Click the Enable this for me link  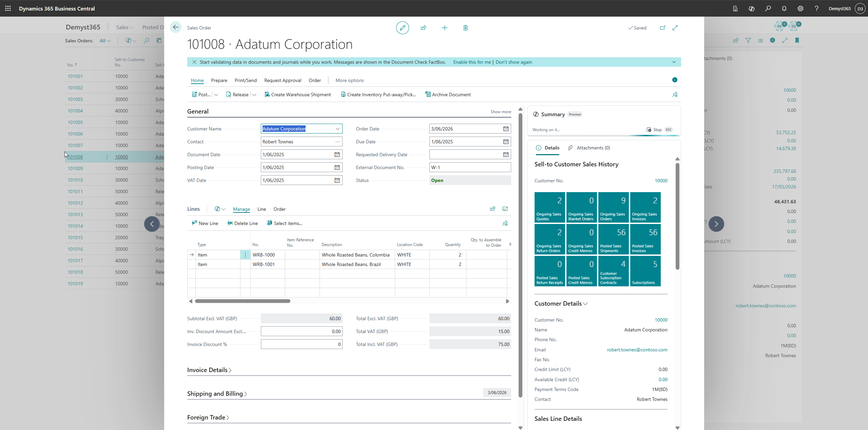pyautogui.click(x=472, y=62)
